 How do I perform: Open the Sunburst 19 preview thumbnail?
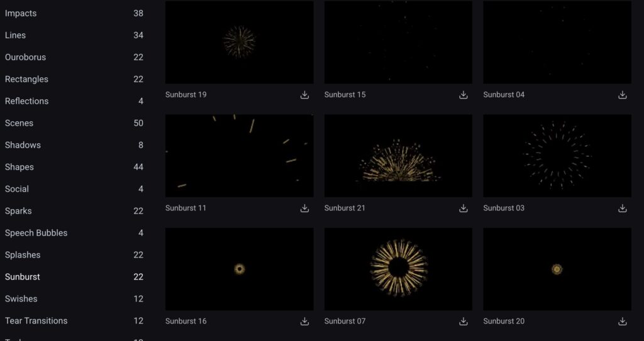coord(240,42)
